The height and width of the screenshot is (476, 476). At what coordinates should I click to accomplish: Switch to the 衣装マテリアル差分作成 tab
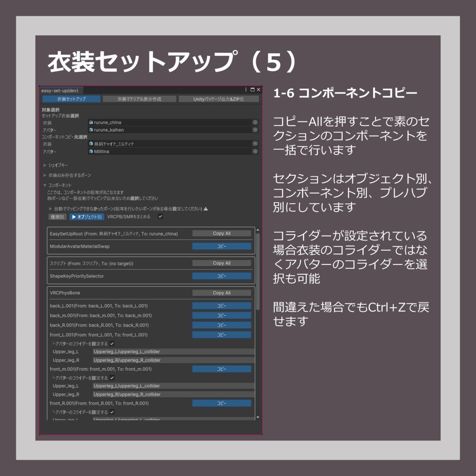coord(139,99)
